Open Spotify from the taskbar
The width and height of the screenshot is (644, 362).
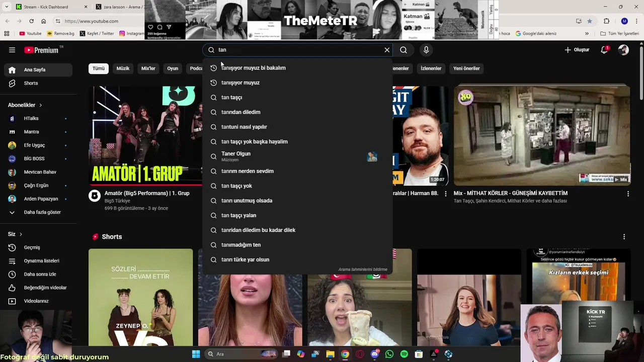(404, 354)
